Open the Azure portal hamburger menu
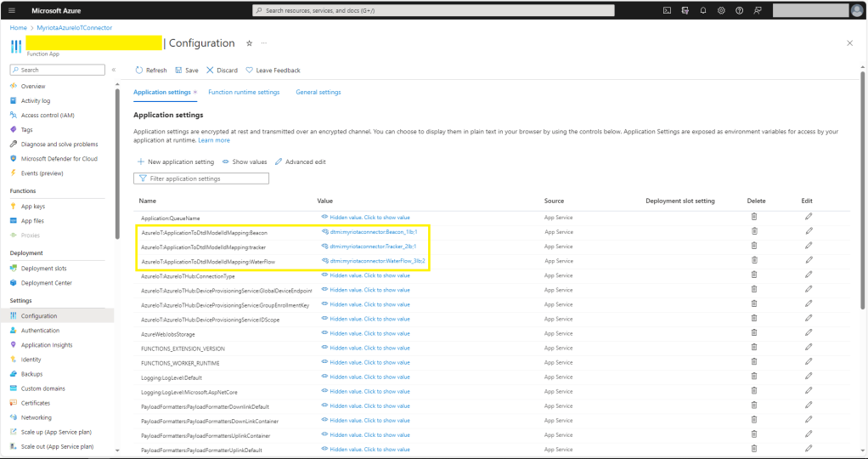Viewport: 868px width, 459px height. point(12,10)
